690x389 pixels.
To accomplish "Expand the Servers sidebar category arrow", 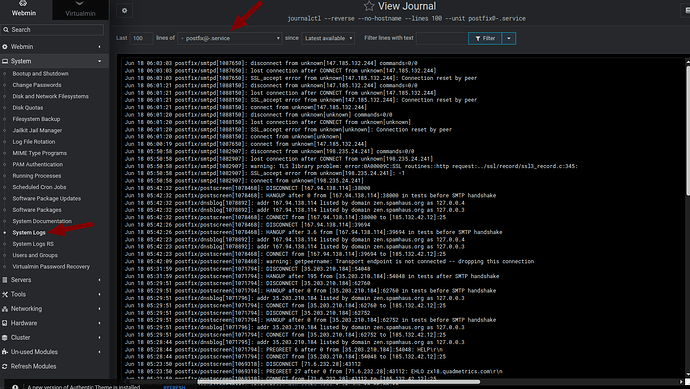I will [99, 280].
